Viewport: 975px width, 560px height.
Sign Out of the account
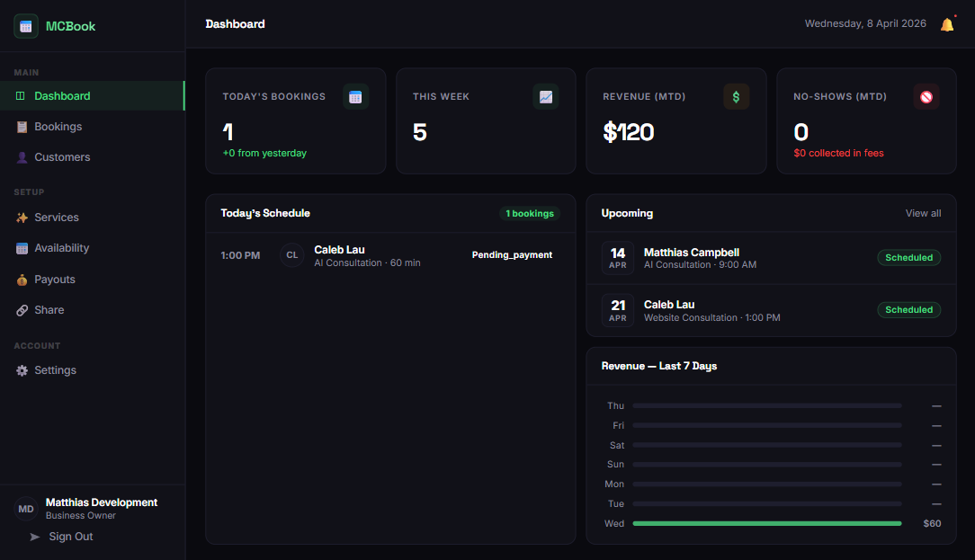pyautogui.click(x=70, y=536)
